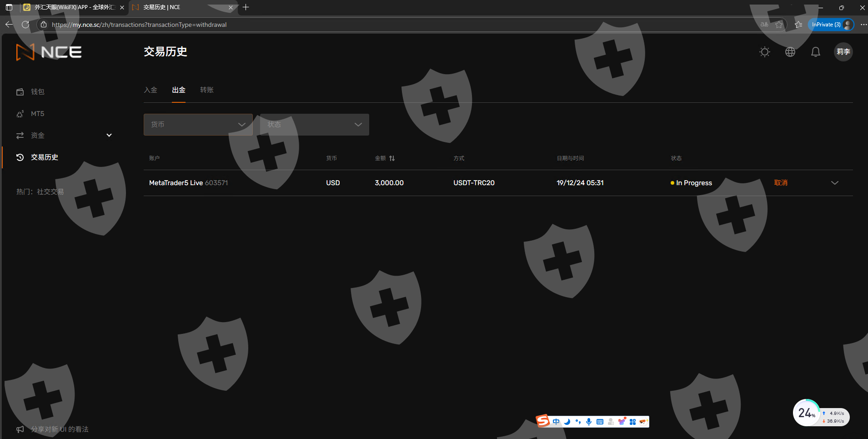The image size is (868, 439).
Task: Sort by 金额 amount column arrows
Action: click(392, 158)
